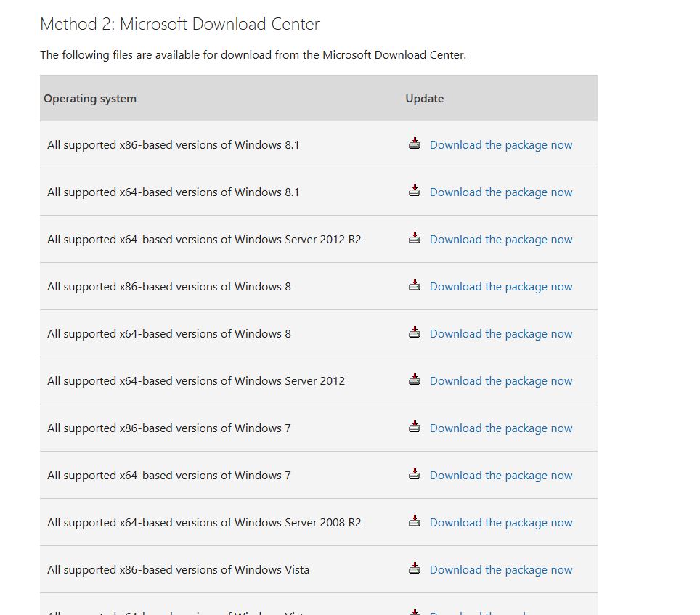700x615 pixels.
Task: Download the package for x64-based Windows 8
Action: coord(500,334)
